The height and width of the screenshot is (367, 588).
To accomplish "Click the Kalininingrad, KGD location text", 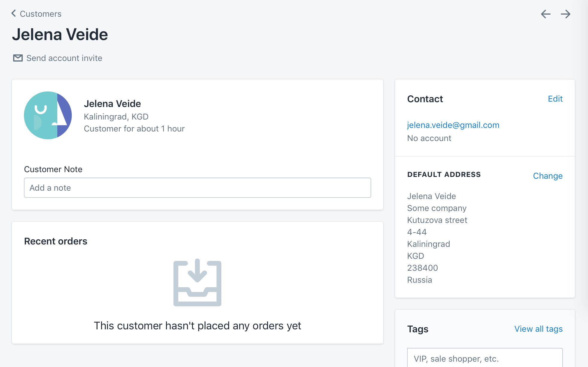I will (x=116, y=117).
